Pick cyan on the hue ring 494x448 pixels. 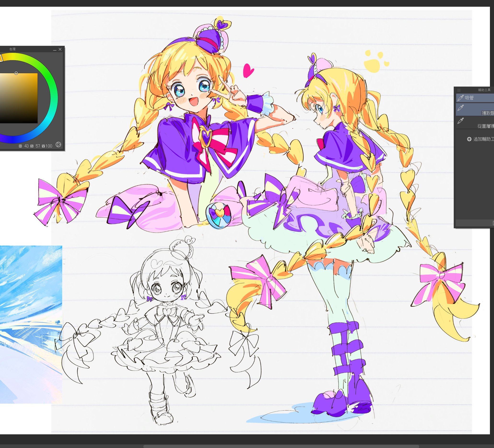(x=51, y=119)
